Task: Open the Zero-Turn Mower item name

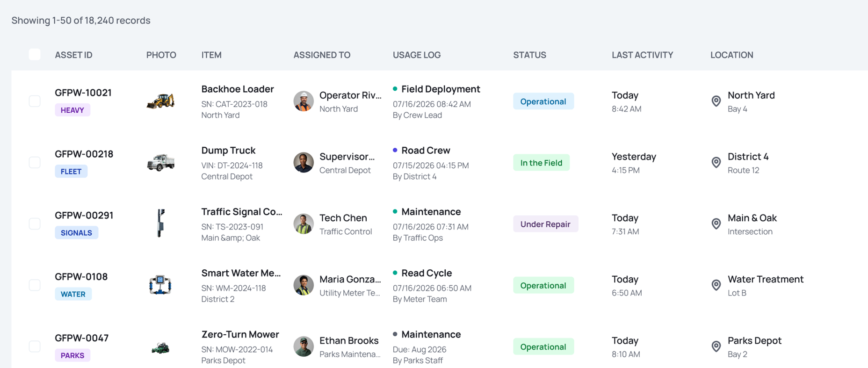Action: coord(240,334)
